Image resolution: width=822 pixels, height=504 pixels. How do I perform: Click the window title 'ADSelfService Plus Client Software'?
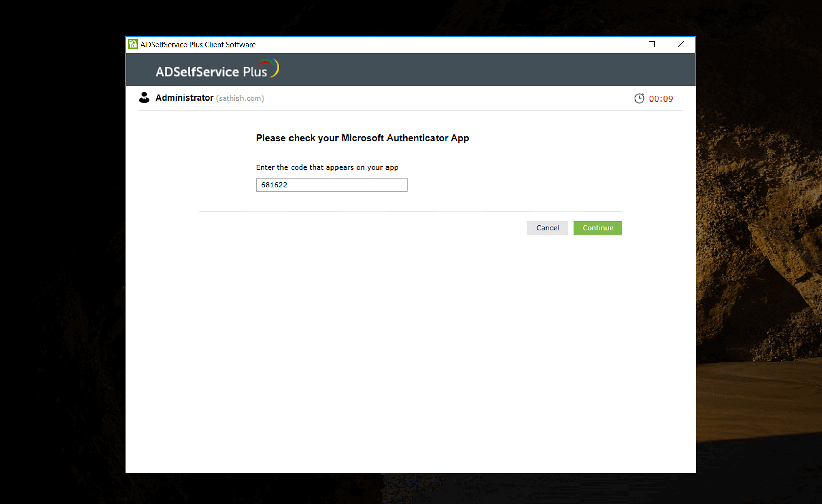click(x=198, y=45)
